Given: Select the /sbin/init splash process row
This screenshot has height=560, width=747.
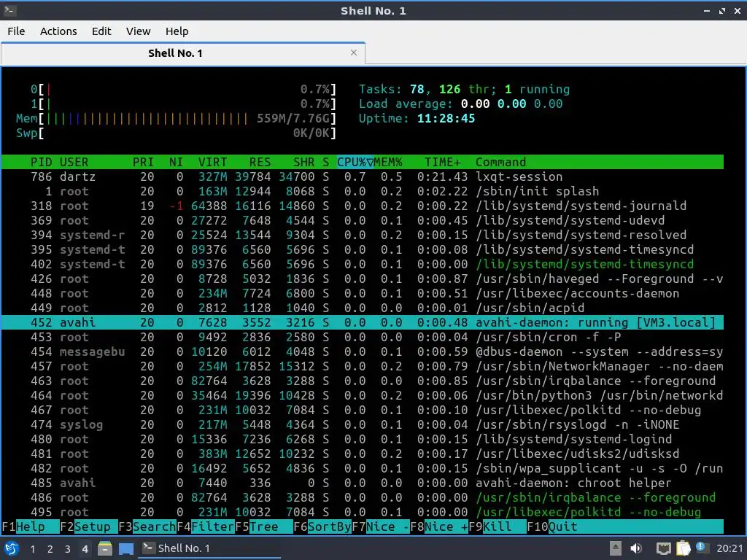Looking at the screenshot, I should (x=363, y=192).
